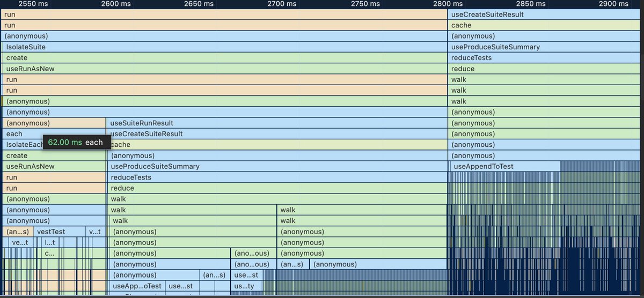
Task: Select the cache bar starting at 2800 ms
Action: 544,25
